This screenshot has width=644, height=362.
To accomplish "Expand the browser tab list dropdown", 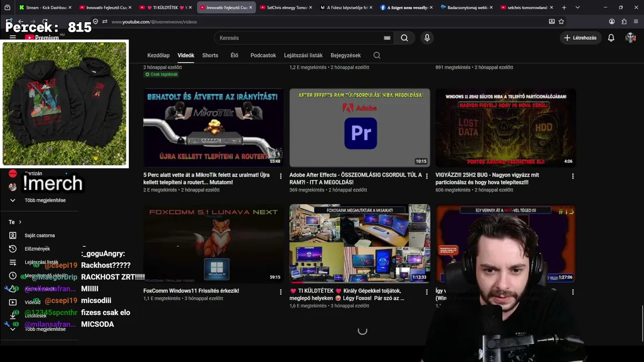I will coord(577,8).
